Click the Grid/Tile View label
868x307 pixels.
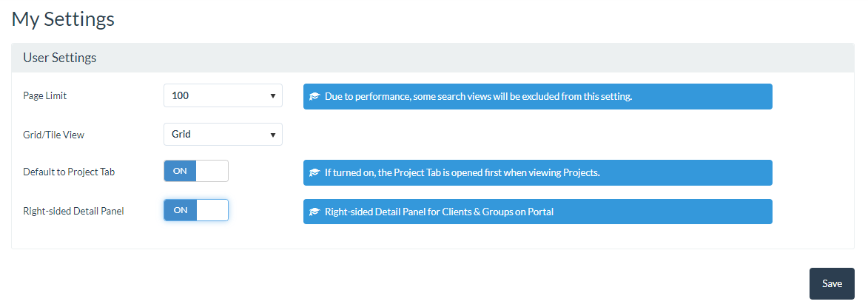tap(54, 135)
